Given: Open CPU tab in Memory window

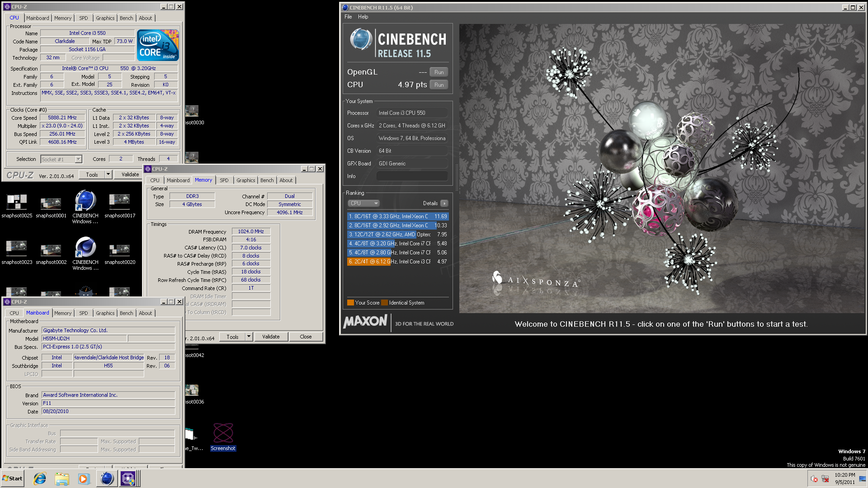Looking at the screenshot, I should pos(155,180).
